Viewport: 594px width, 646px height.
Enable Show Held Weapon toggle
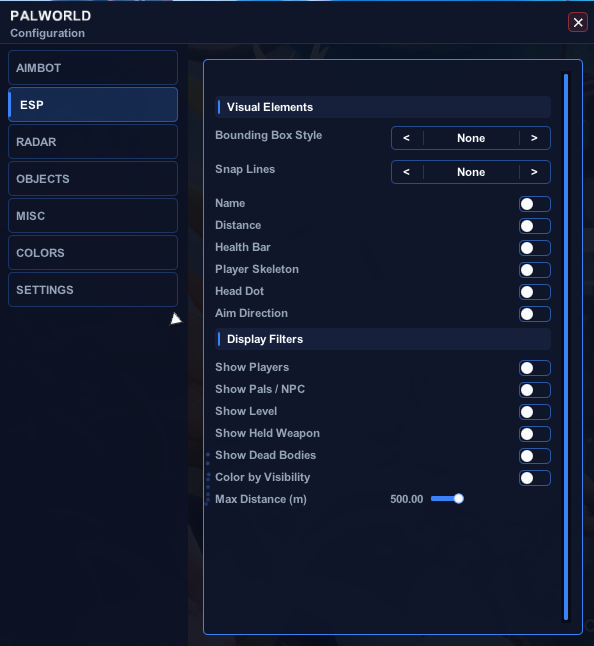(535, 434)
